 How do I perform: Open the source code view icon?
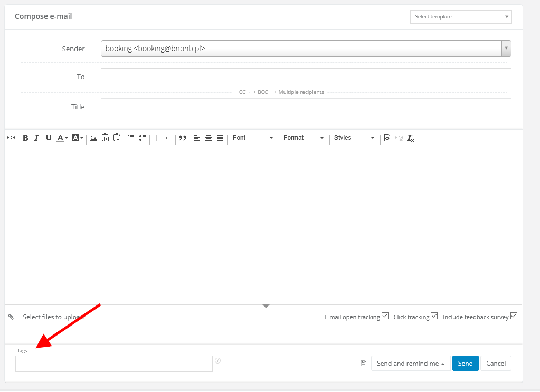click(387, 138)
